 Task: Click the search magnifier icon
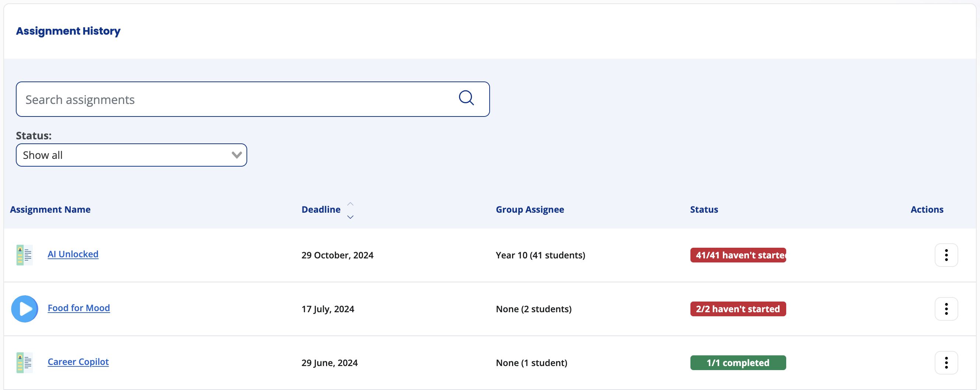click(x=466, y=98)
